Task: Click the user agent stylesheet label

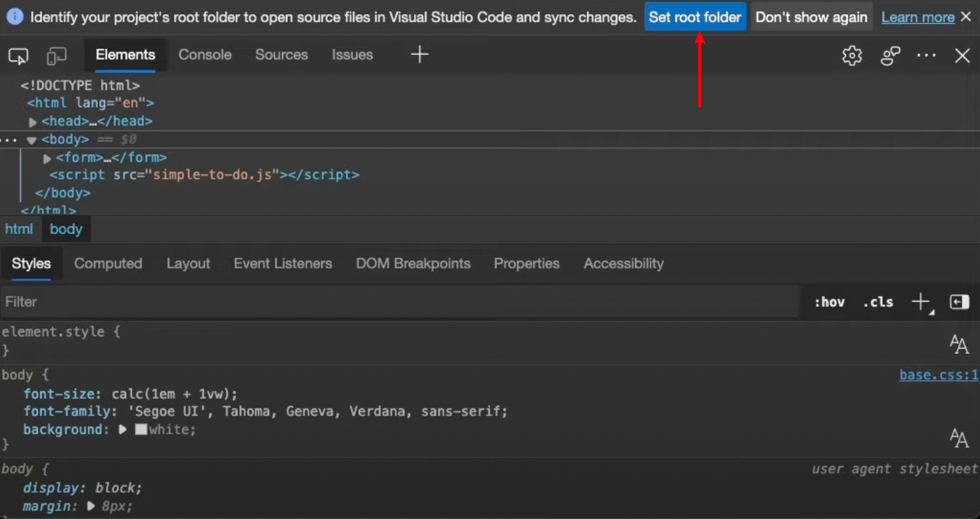Action: (x=895, y=469)
